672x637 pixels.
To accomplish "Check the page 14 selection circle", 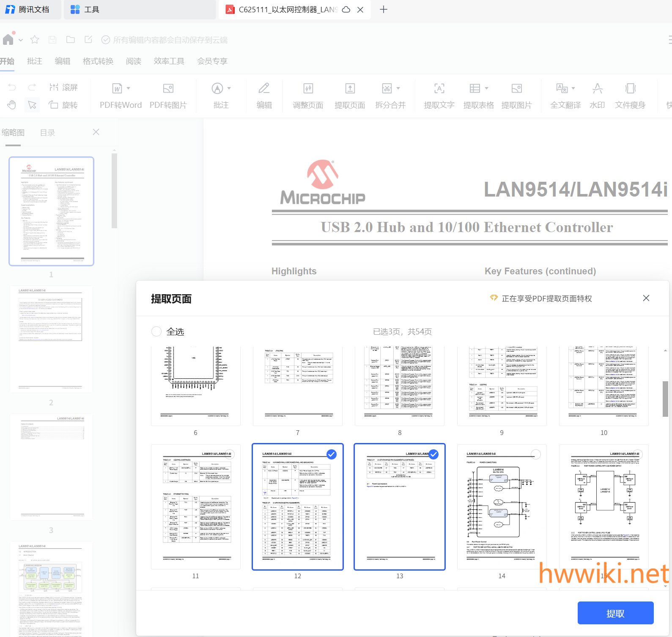I will click(535, 454).
